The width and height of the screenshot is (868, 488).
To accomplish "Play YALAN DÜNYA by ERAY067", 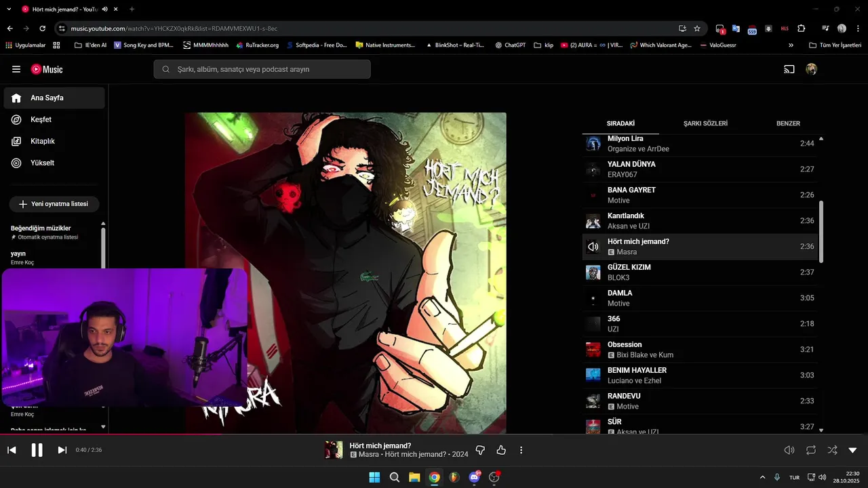I will click(700, 169).
